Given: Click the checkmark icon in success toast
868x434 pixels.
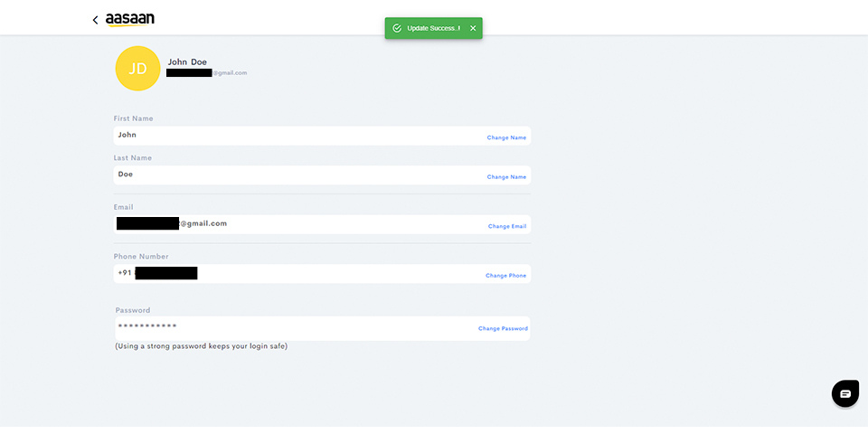Looking at the screenshot, I should (397, 28).
